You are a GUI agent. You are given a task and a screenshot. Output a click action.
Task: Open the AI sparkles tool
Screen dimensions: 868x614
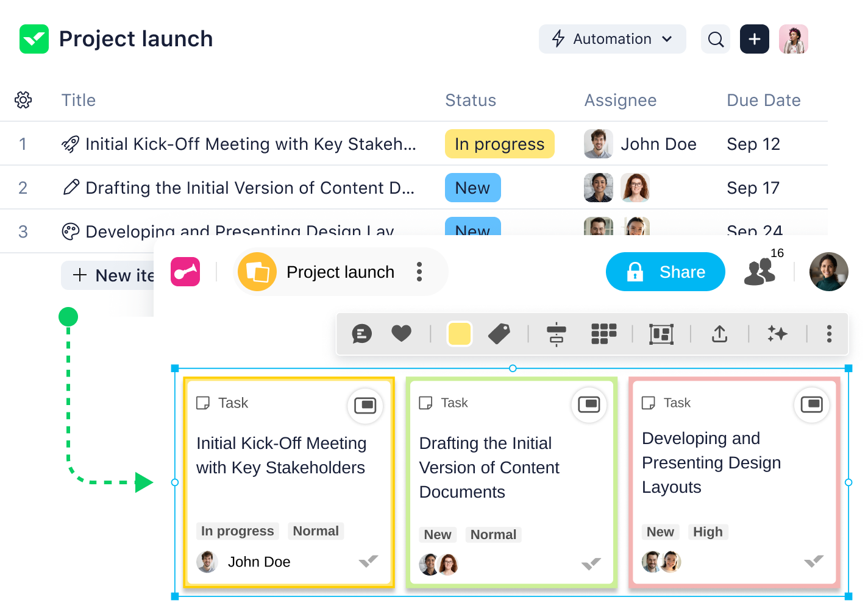click(x=777, y=334)
